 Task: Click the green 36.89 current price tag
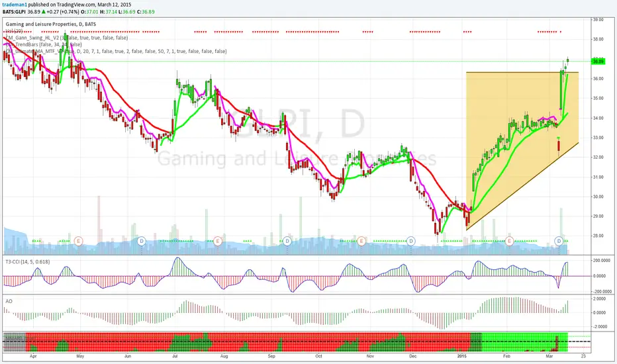point(598,62)
